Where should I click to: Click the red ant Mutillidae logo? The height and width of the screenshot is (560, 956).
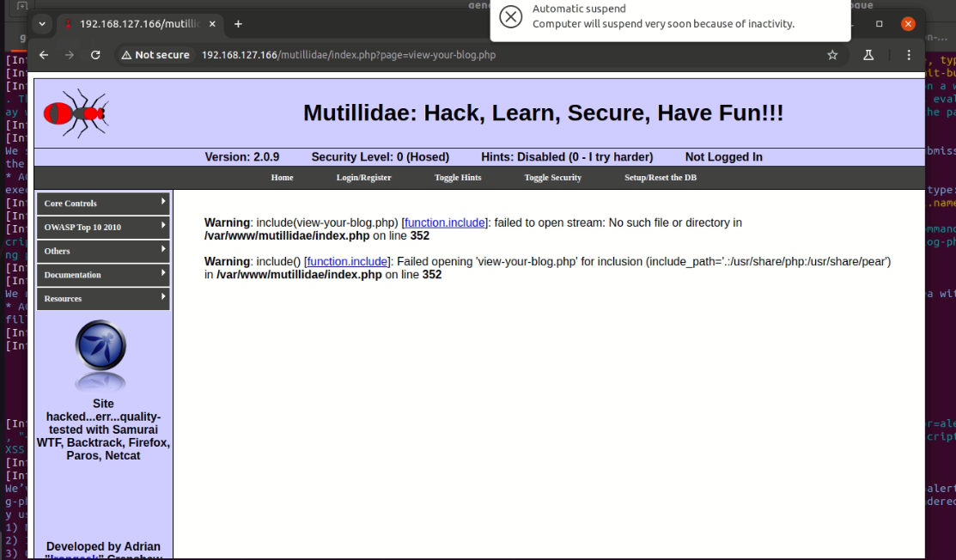click(x=76, y=113)
